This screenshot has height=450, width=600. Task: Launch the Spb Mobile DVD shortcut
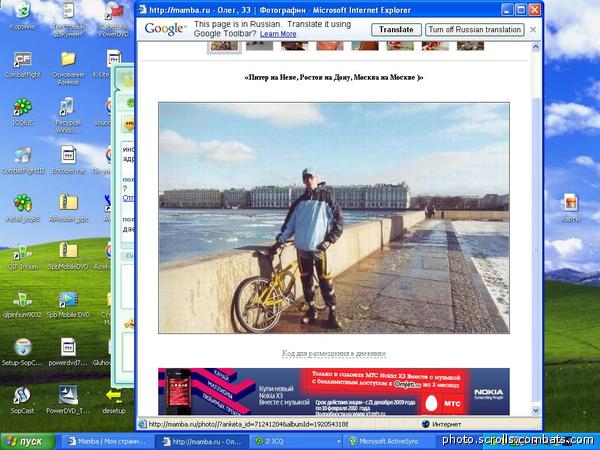(x=68, y=304)
